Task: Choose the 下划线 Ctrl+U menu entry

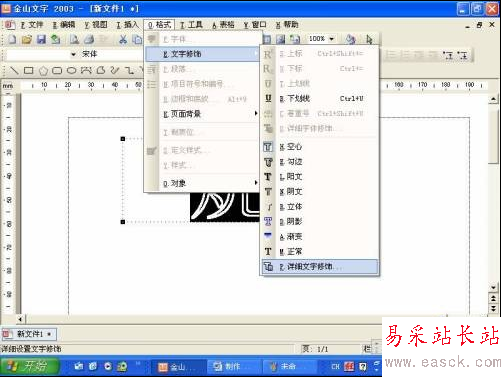Action: point(320,98)
